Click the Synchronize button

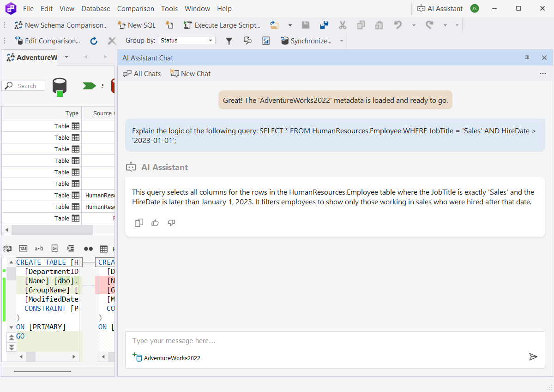tap(306, 41)
